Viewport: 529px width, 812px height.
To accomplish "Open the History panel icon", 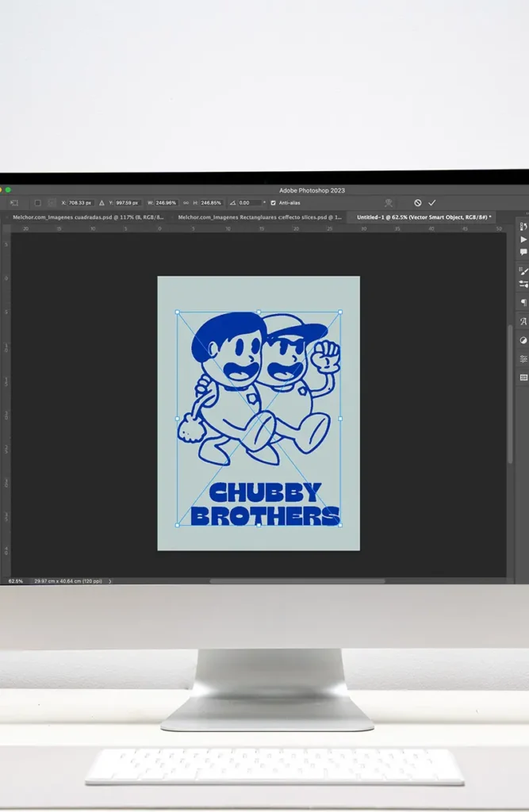I will (523, 227).
